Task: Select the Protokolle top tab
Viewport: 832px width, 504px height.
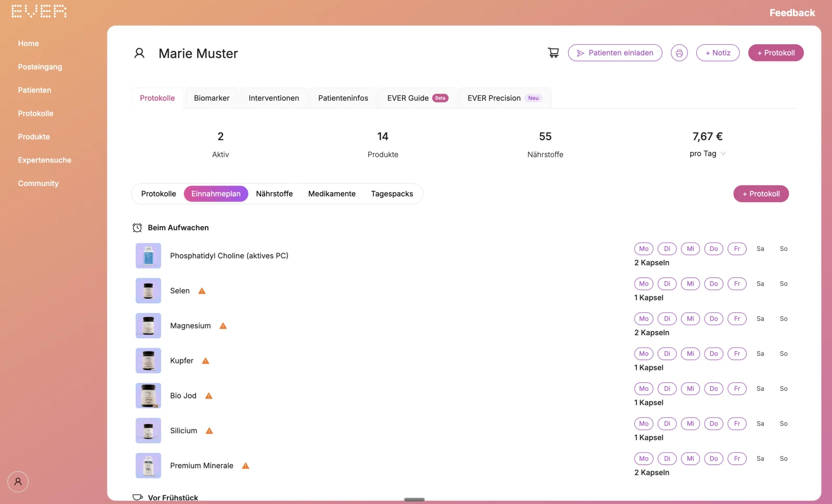Action: (157, 98)
